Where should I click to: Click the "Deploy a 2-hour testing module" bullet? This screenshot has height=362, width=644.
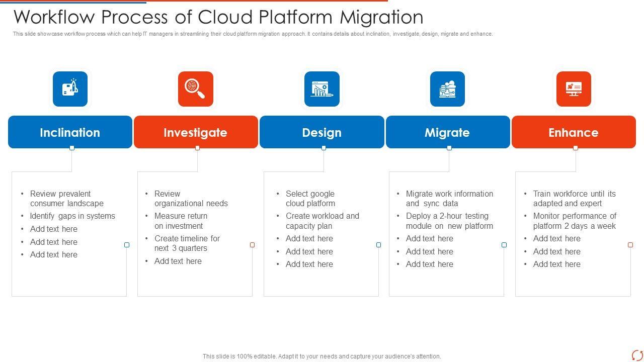450,221
